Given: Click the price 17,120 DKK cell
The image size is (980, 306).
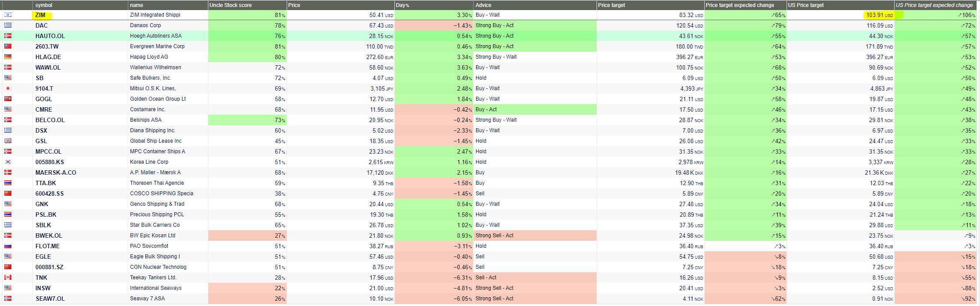Looking at the screenshot, I should [341, 172].
